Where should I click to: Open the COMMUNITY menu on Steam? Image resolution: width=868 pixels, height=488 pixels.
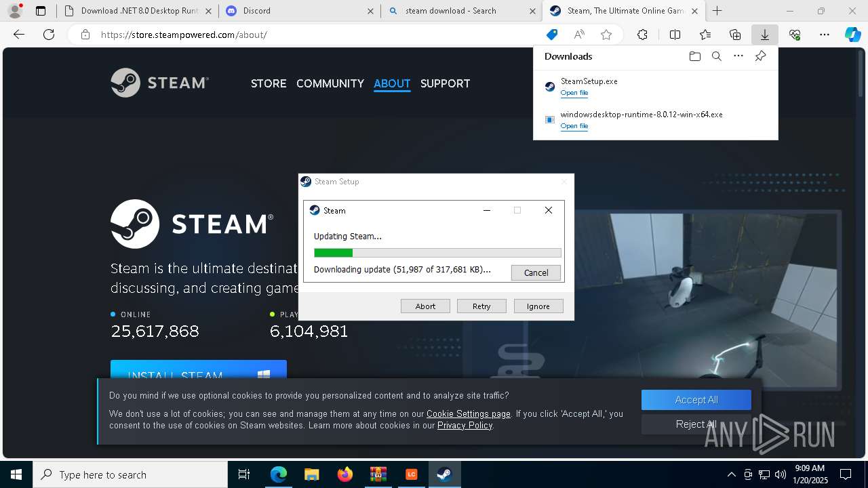[330, 83]
